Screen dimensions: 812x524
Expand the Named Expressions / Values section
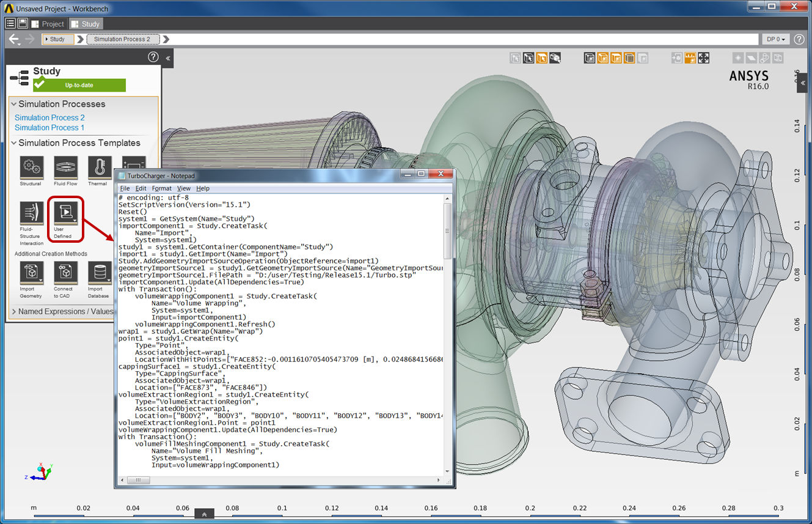(x=13, y=312)
